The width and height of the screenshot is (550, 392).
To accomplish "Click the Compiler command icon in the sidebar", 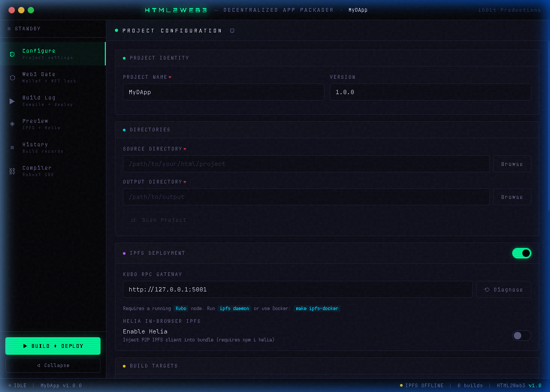I will [12, 171].
